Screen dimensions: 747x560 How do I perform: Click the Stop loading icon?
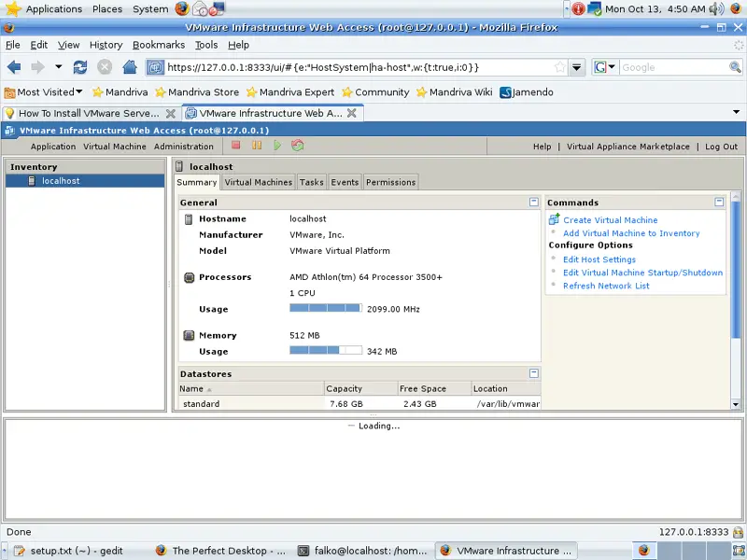coord(105,67)
